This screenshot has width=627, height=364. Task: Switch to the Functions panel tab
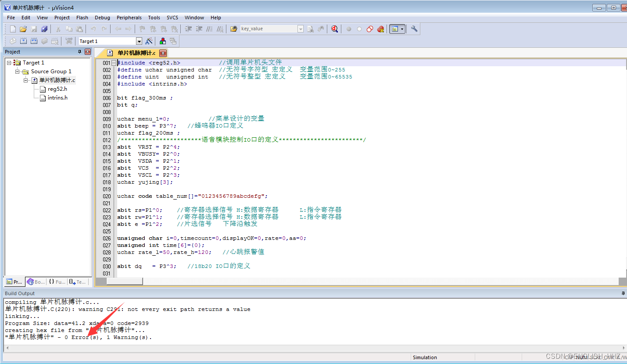[57, 282]
